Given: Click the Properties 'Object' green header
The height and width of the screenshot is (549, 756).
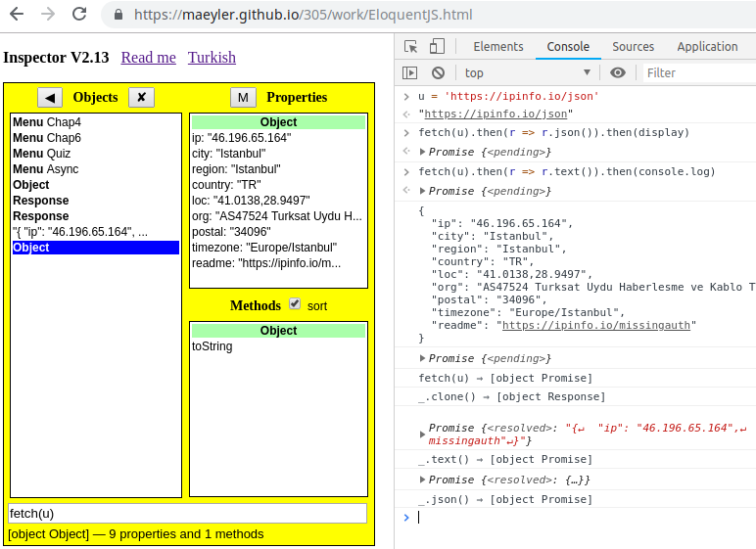Looking at the screenshot, I should pos(278,122).
